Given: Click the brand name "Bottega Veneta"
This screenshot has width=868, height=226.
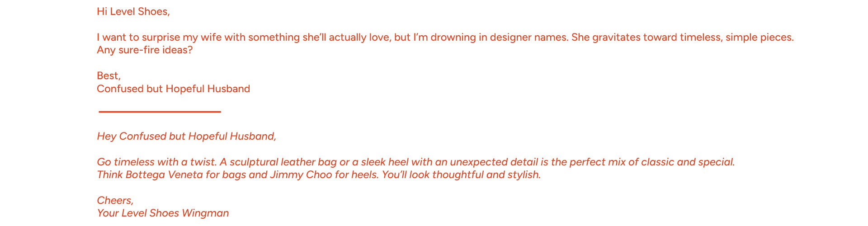Looking at the screenshot, I should tap(164, 175).
